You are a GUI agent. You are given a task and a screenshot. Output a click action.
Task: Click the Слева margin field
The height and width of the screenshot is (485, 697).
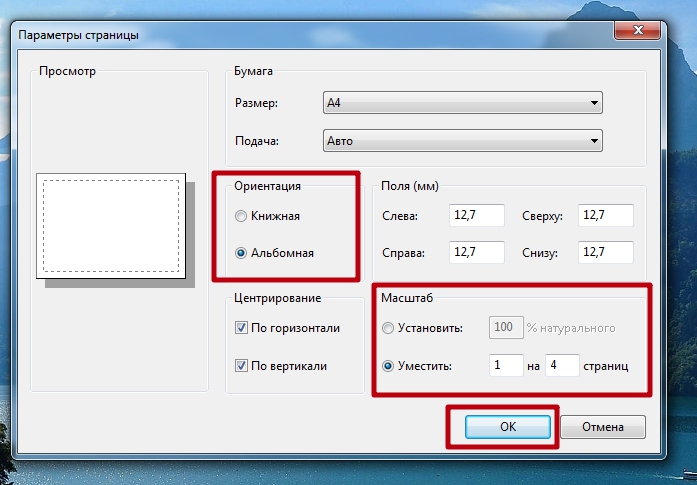[x=476, y=215]
